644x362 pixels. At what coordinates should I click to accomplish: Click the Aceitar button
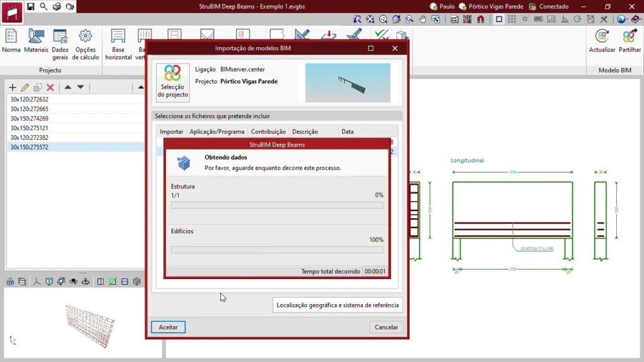168,327
